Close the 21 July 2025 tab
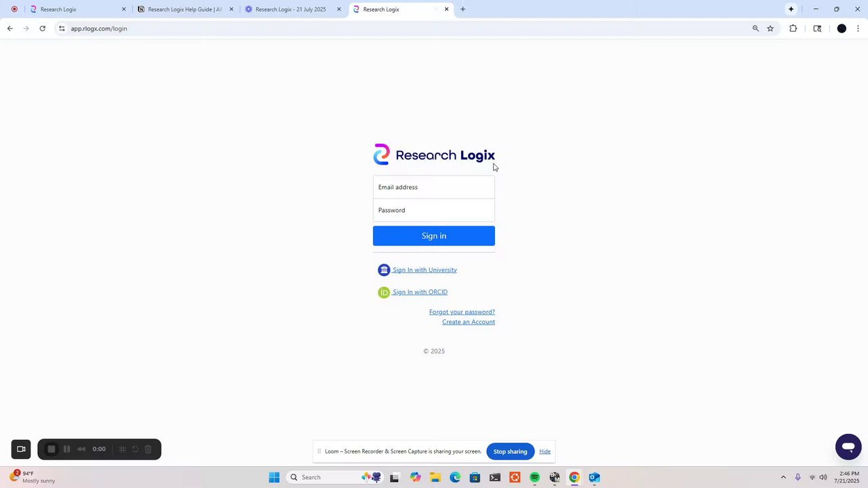The image size is (868, 488). [x=339, y=9]
